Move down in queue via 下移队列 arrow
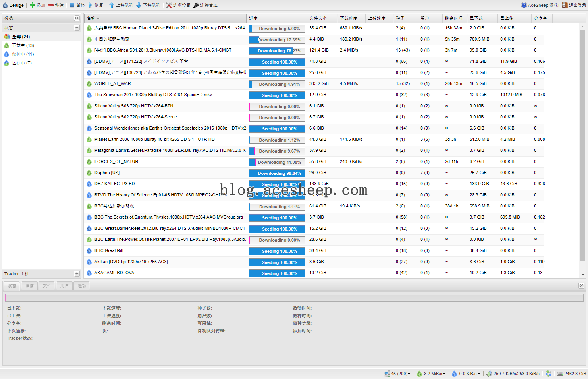Image resolution: width=588 pixels, height=380 pixels. click(x=139, y=5)
